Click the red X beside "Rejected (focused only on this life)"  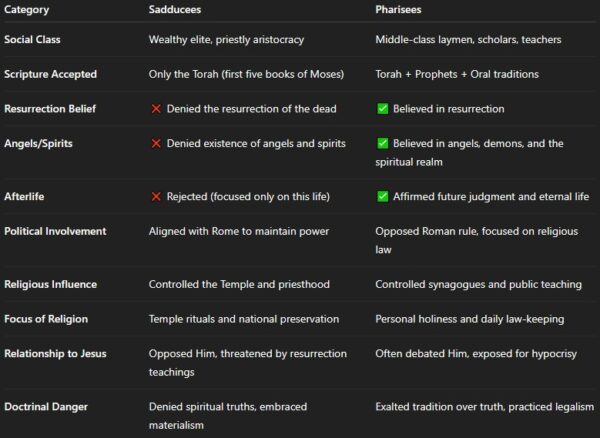[155, 195]
